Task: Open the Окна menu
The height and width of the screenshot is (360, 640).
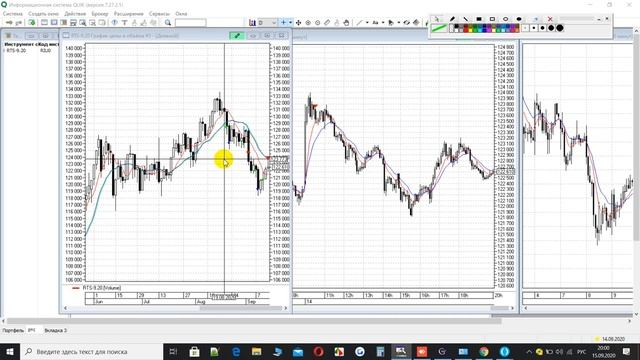Action: tap(181, 13)
